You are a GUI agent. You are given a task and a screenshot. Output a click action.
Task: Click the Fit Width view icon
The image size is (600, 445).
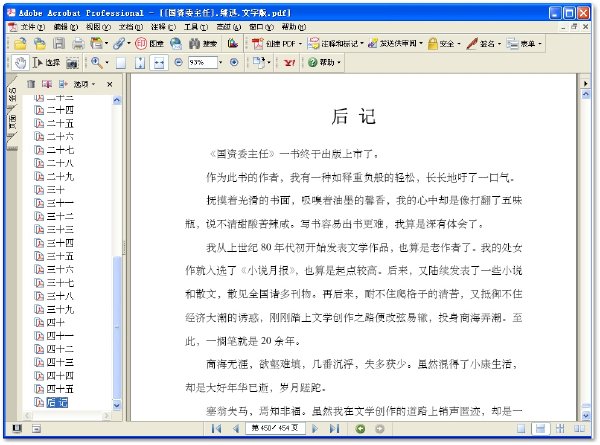(159, 62)
